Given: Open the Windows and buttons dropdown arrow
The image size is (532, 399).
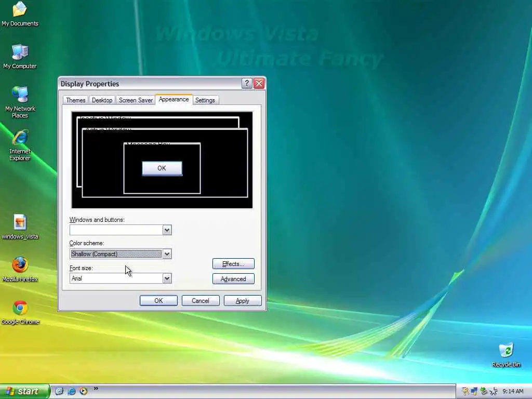Looking at the screenshot, I should click(167, 230).
